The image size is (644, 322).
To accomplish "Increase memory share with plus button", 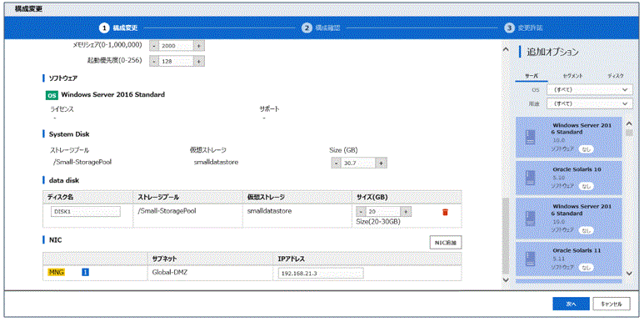I will click(x=199, y=46).
